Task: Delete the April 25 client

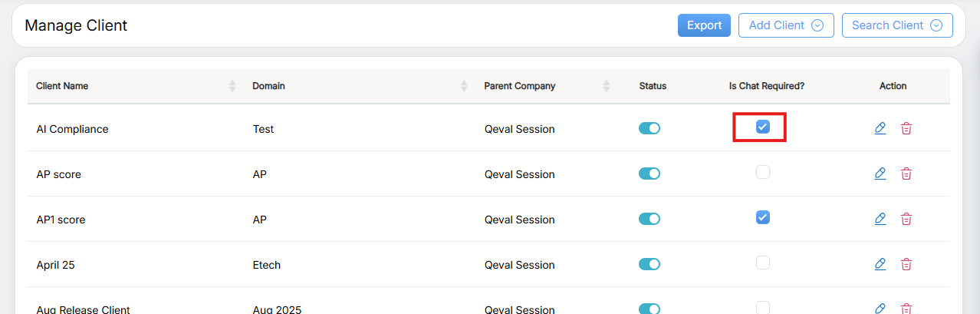Action: click(906, 264)
